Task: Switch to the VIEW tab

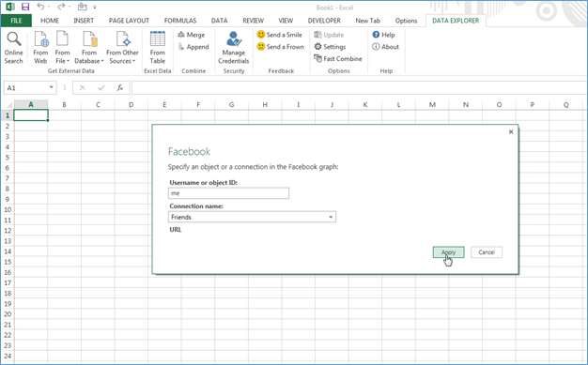Action: point(286,21)
